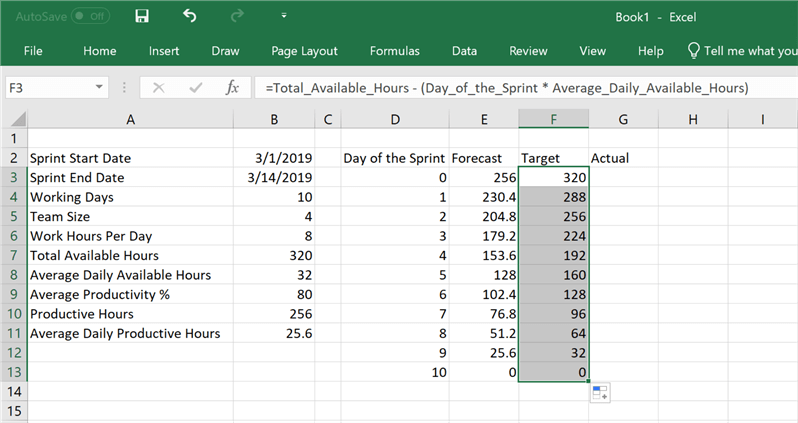The width and height of the screenshot is (798, 423).
Task: Select the Data ribbon tab
Action: click(x=464, y=51)
